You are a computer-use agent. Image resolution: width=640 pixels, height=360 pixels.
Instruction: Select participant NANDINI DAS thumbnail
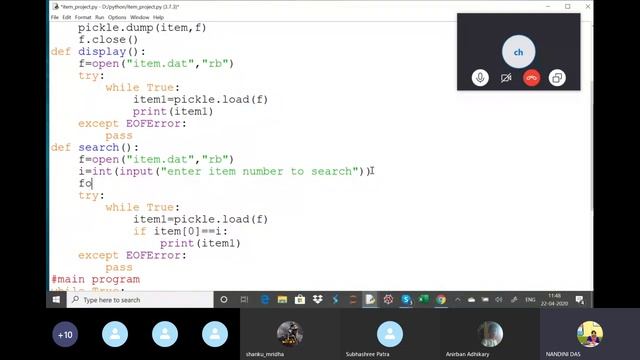(x=589, y=334)
